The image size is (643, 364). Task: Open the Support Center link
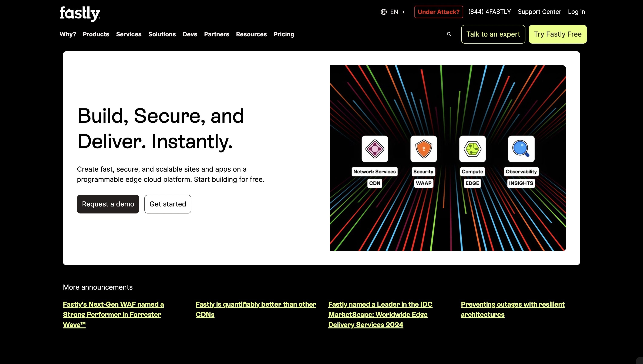pos(539,12)
